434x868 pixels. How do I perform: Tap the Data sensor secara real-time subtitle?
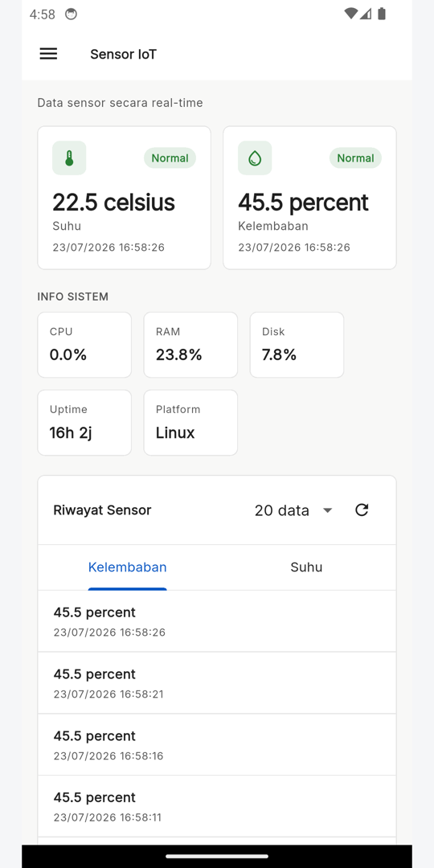coord(120,103)
